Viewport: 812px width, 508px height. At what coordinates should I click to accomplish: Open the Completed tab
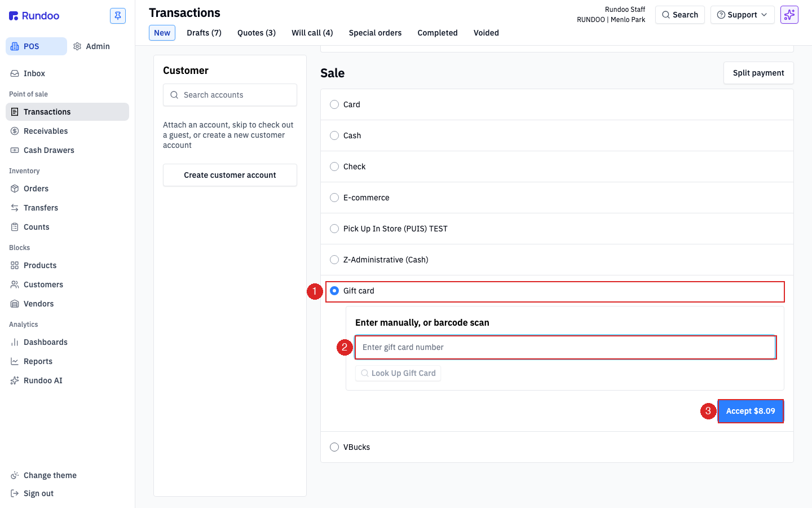click(x=438, y=33)
